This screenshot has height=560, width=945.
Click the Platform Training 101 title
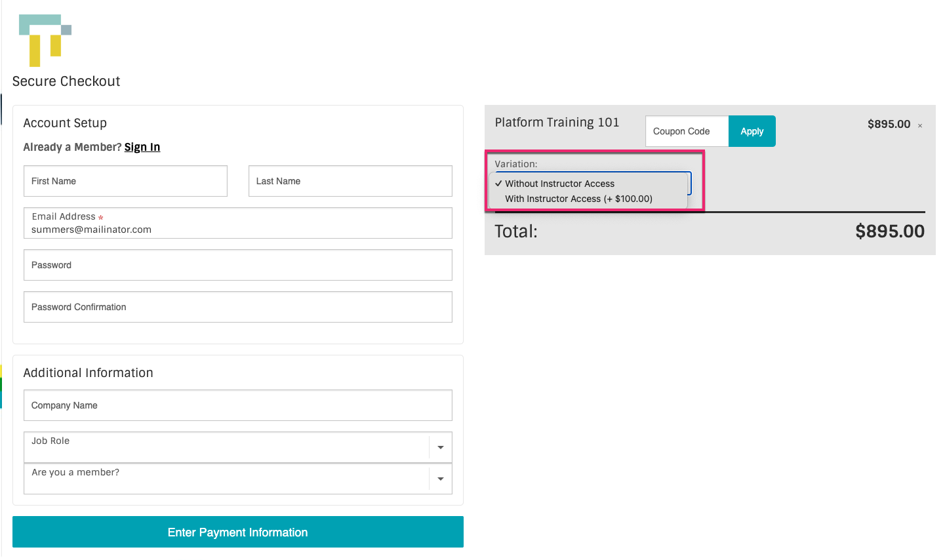(557, 123)
